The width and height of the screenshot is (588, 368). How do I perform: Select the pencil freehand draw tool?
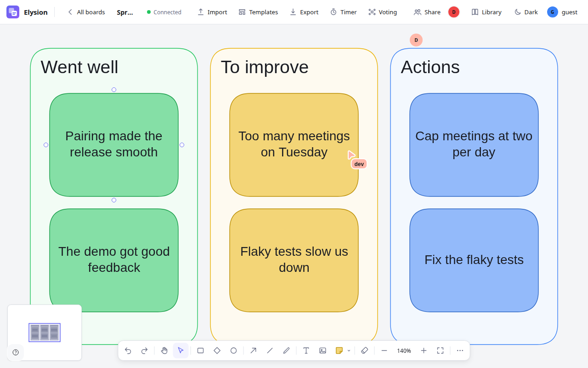click(x=286, y=351)
